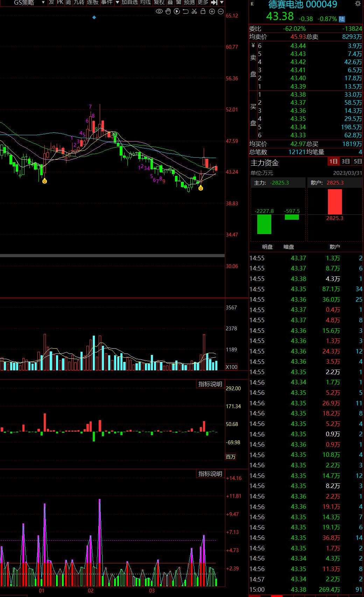Select the 3日 fund flow tab
The image size is (364, 597).
345,161
